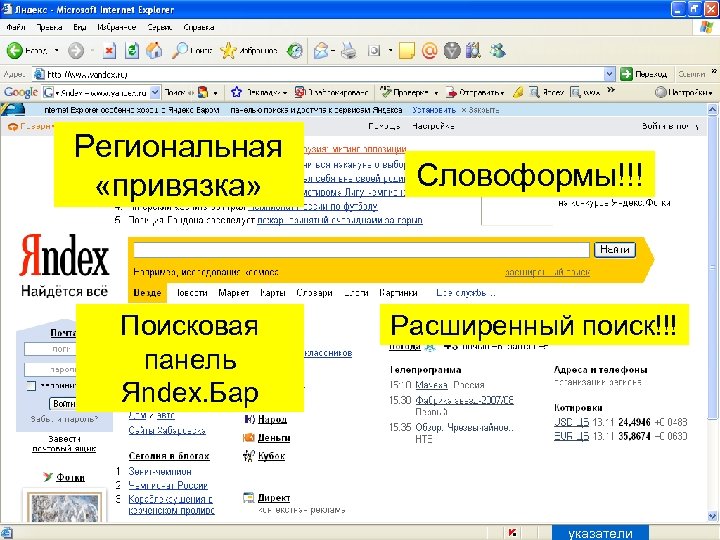Switch to the Карты search tab

(x=272, y=292)
